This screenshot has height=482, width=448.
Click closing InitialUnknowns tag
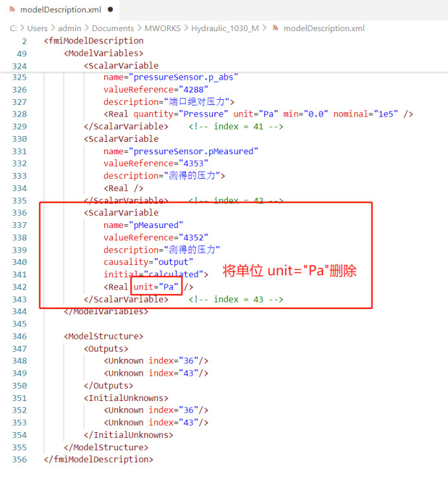pos(128,435)
